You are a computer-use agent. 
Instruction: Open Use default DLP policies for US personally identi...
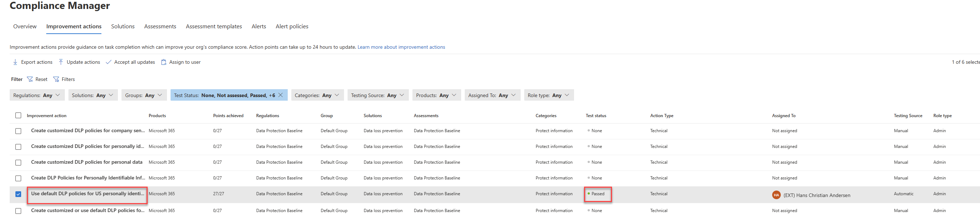[x=88, y=193]
